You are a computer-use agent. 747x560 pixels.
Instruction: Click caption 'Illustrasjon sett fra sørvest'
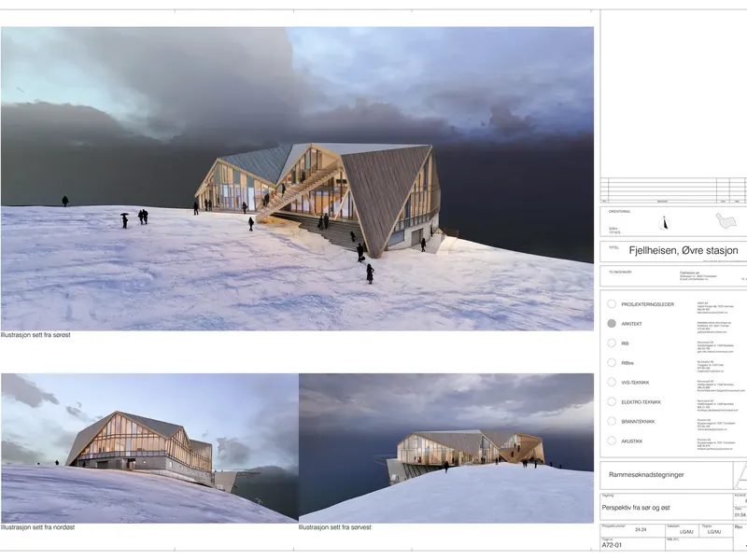[335, 527]
